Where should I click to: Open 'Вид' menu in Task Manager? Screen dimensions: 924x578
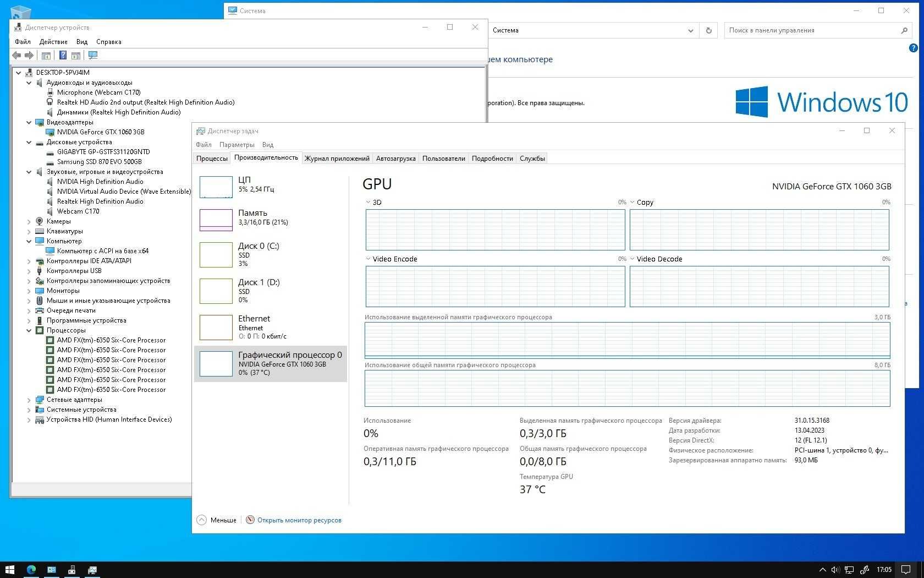[x=268, y=145]
